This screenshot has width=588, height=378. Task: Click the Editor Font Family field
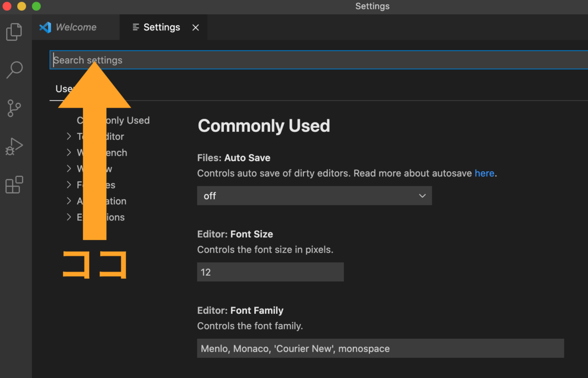coord(380,348)
